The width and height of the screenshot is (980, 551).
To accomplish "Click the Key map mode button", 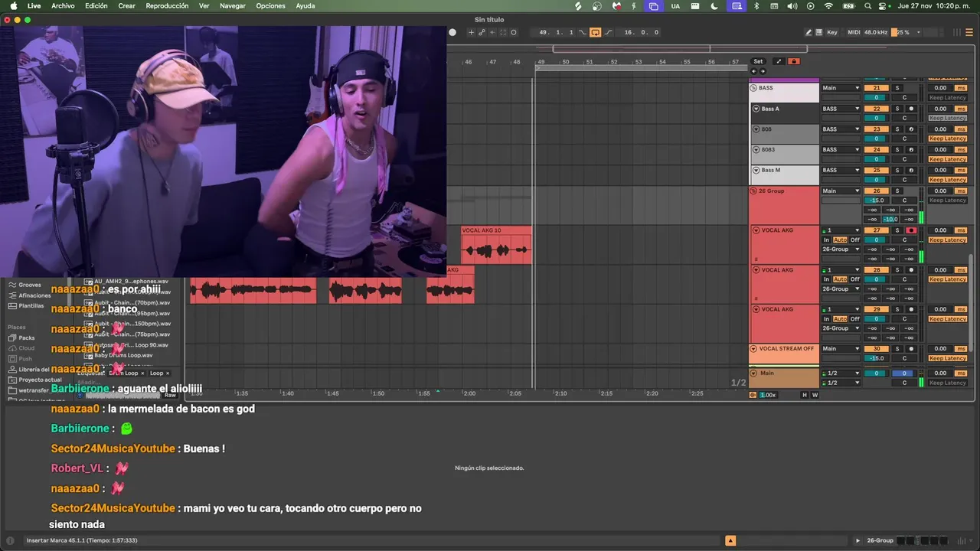I will [x=832, y=32].
